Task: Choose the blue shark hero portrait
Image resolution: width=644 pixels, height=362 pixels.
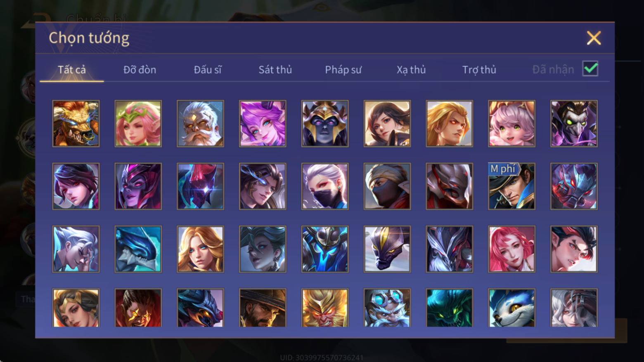Action: point(138,249)
